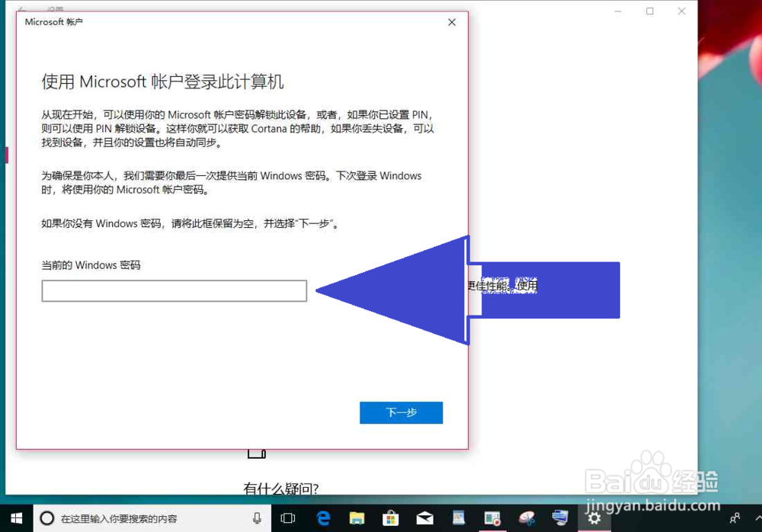Close the Settings window
Image resolution: width=762 pixels, height=532 pixels.
click(x=681, y=11)
